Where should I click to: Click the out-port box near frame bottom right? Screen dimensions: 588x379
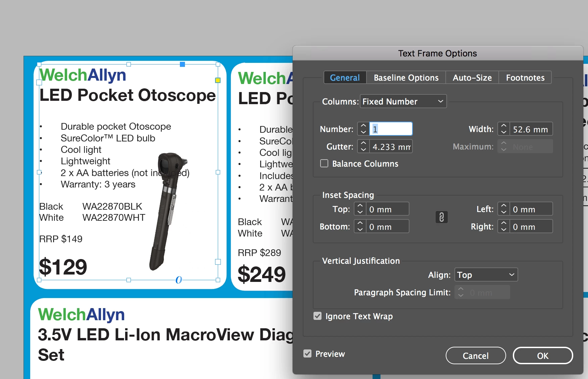pos(218,262)
